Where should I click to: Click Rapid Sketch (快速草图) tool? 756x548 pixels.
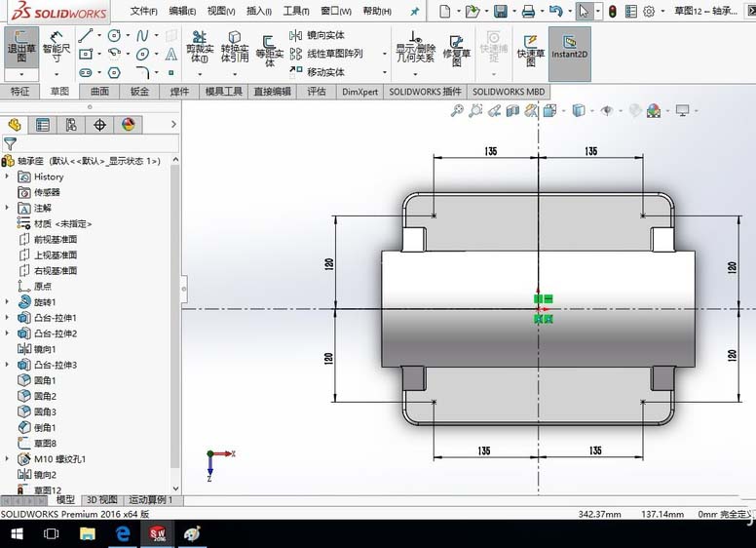tap(530, 50)
